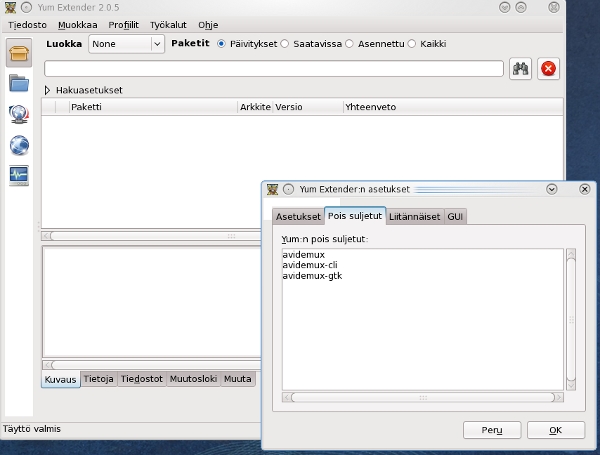This screenshot has width=600, height=455.
Task: Open the Ohje menu
Action: pyautogui.click(x=208, y=25)
